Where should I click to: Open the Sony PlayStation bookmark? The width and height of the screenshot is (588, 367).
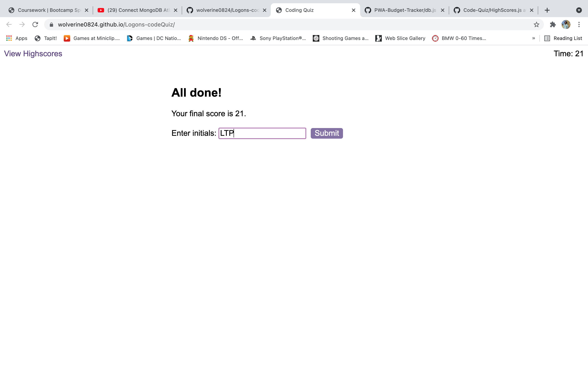278,38
